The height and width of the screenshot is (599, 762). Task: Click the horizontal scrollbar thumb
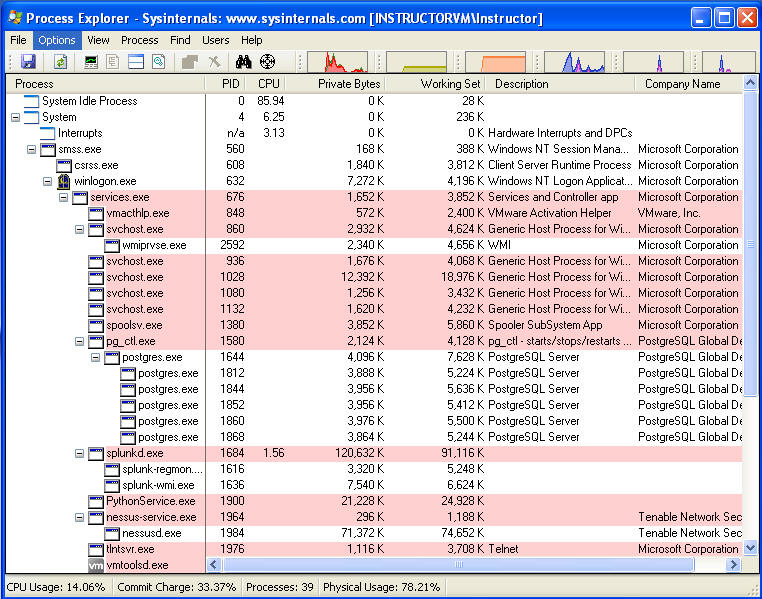pyautogui.click(x=458, y=565)
